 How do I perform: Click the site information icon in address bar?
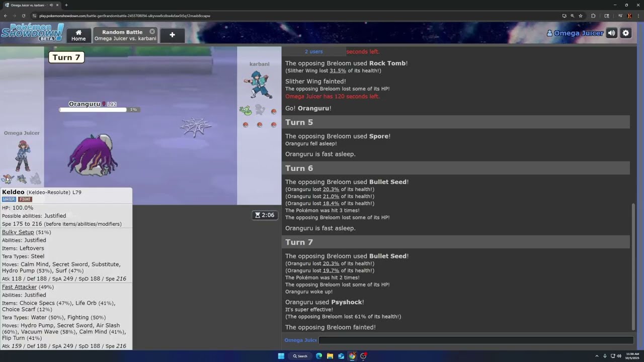coord(35,16)
